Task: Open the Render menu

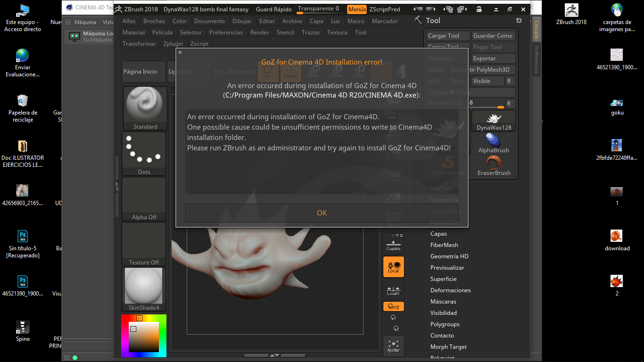Action: coord(260,33)
